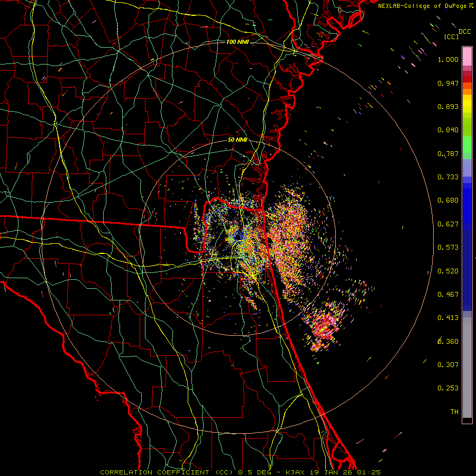Select the 0.680 legend value
This screenshot has width=476, height=476.
(448, 200)
